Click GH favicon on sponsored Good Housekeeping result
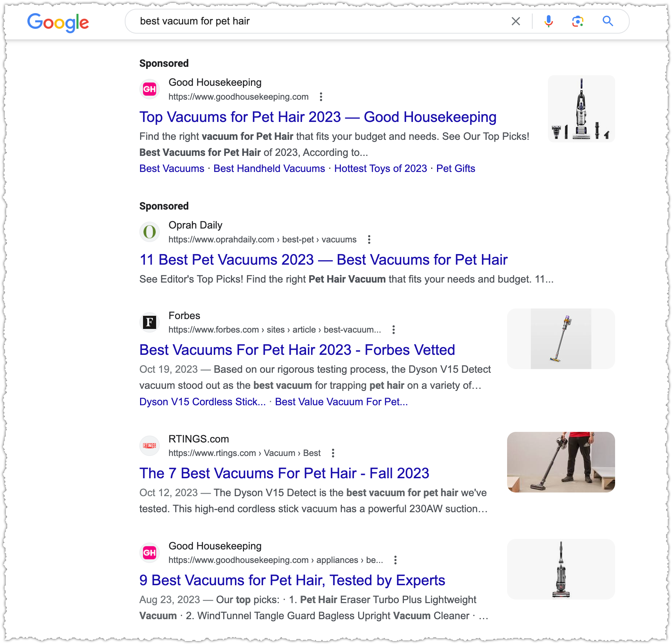This screenshot has height=644, width=672. click(x=150, y=89)
